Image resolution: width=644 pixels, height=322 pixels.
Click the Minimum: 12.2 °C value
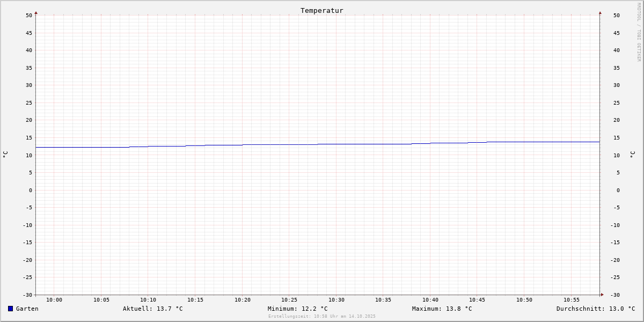coord(298,309)
